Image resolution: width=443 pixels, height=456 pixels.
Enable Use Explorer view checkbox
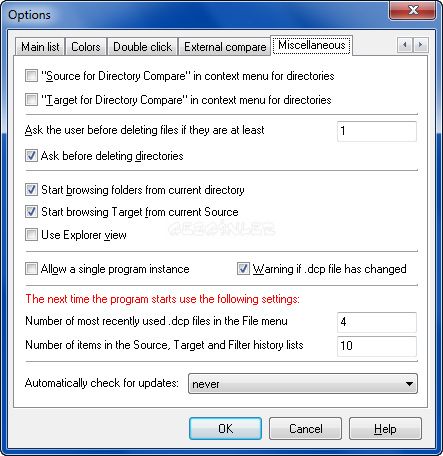pyautogui.click(x=31, y=235)
